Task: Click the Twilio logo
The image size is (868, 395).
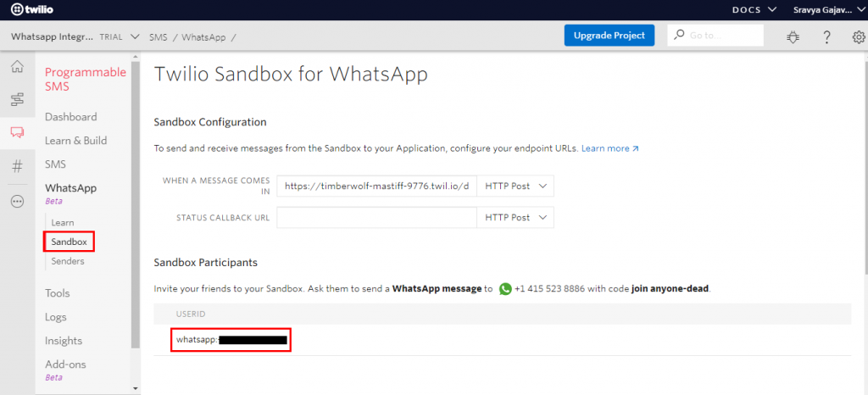Action: click(32, 9)
